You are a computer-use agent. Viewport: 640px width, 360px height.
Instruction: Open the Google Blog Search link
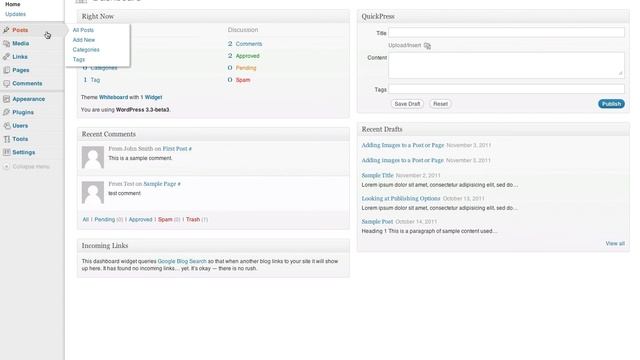coord(182,261)
